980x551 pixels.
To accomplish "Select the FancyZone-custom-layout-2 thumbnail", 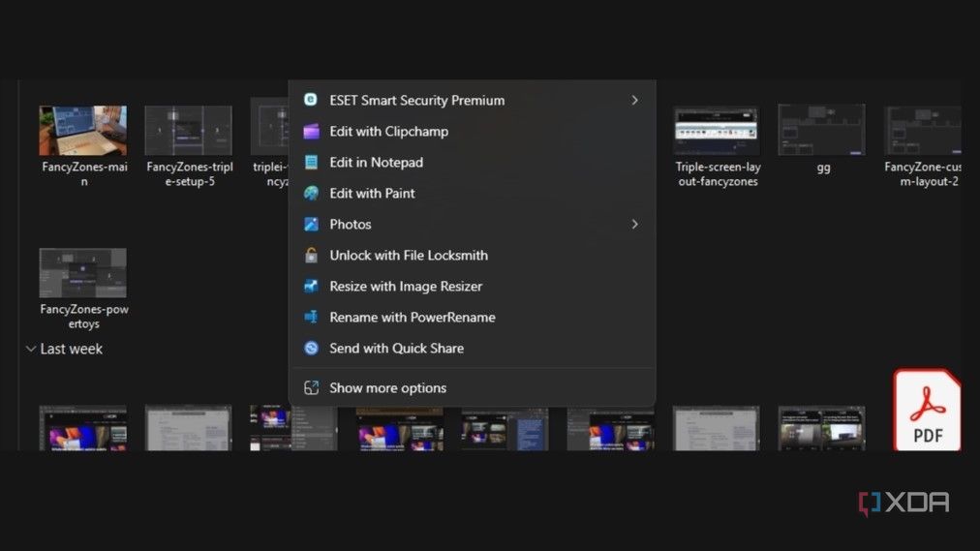I will pyautogui.click(x=923, y=131).
